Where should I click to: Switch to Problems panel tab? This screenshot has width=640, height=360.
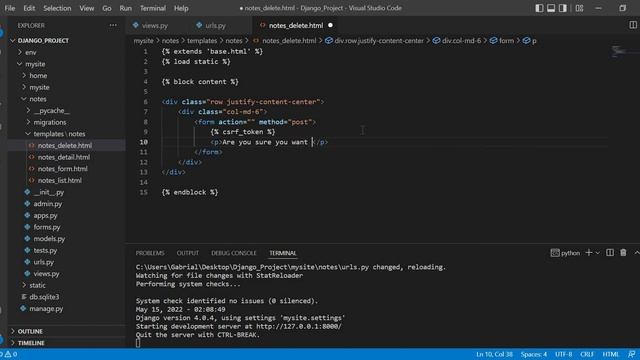pyautogui.click(x=150, y=253)
